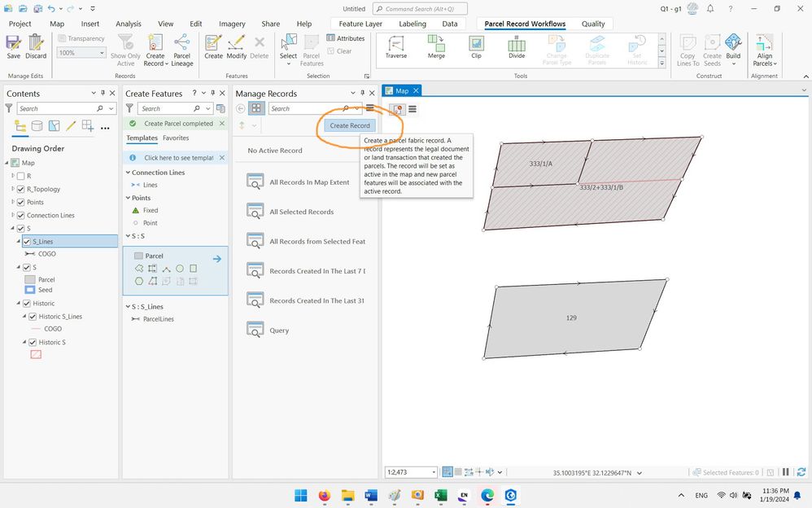Open the Feature Layer tab

(x=360, y=24)
